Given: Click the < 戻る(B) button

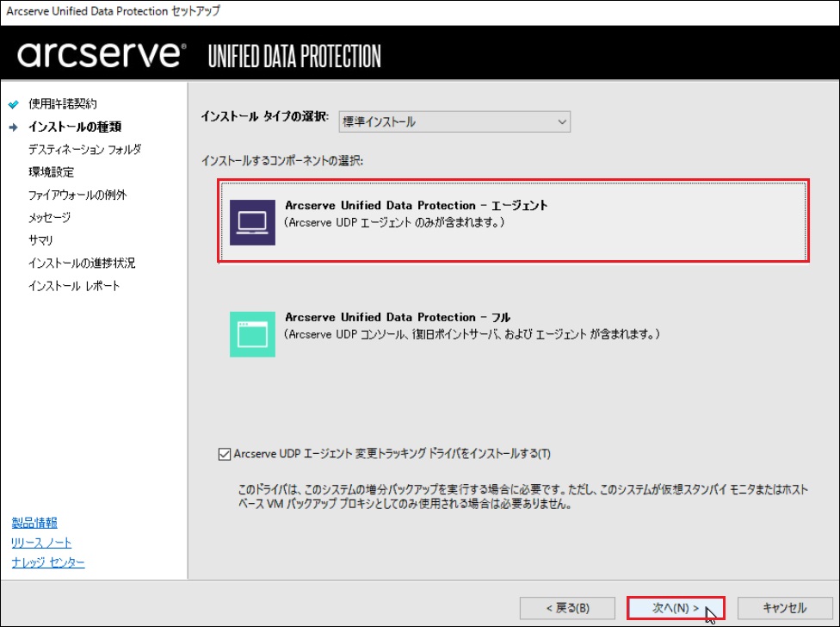Looking at the screenshot, I should (x=567, y=608).
